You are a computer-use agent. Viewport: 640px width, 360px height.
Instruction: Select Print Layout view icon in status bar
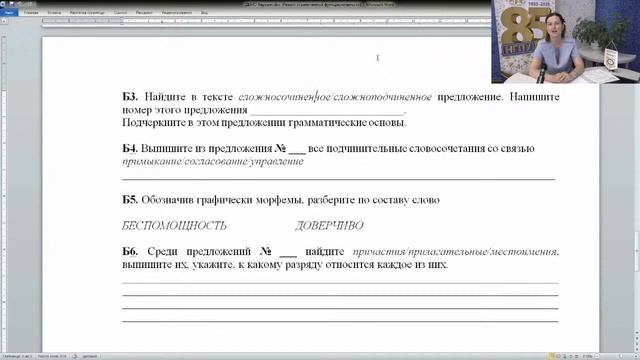[x=552, y=356]
